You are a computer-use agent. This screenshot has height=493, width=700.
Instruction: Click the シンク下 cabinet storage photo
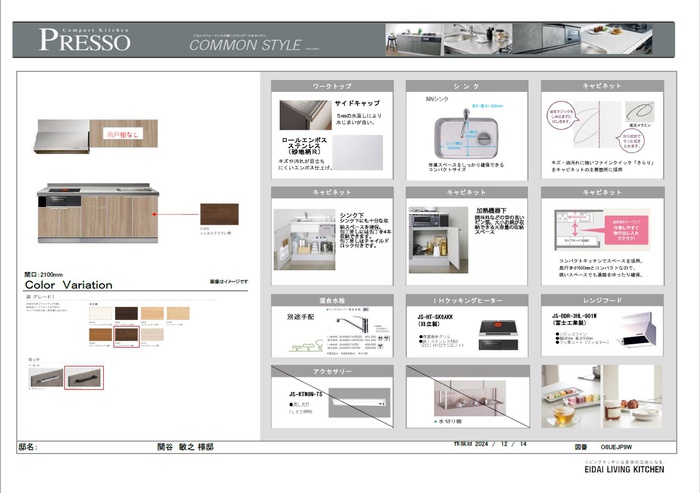point(304,240)
